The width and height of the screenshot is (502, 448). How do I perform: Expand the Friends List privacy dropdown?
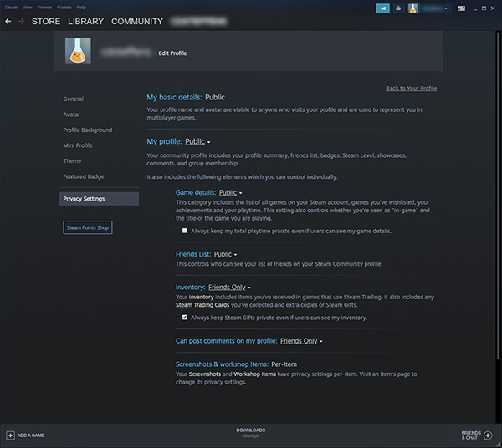[x=225, y=254]
